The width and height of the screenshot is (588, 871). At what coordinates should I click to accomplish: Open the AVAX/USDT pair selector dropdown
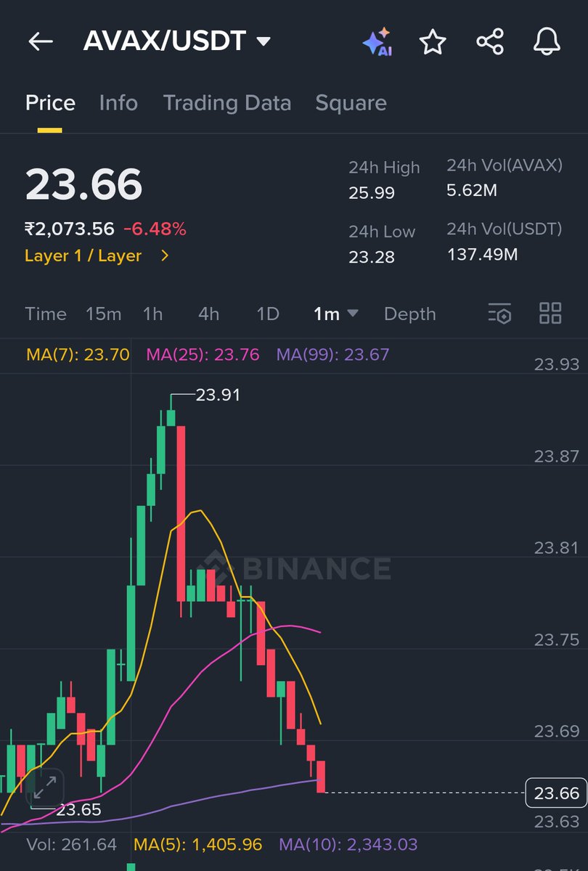[177, 41]
